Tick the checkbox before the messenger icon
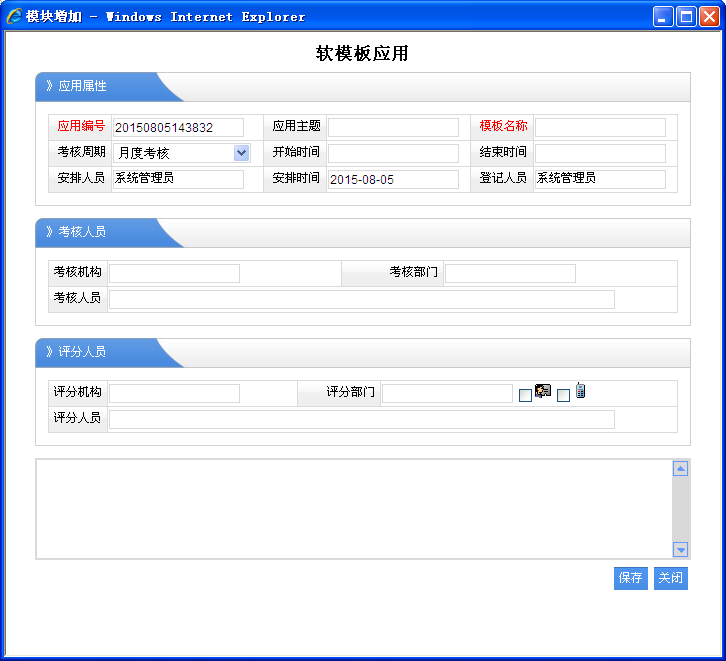The height and width of the screenshot is (661, 726). pos(525,395)
